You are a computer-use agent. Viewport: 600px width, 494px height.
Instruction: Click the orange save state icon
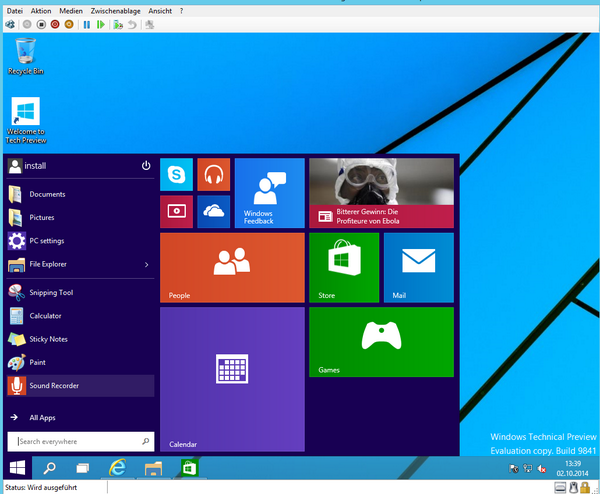69,24
